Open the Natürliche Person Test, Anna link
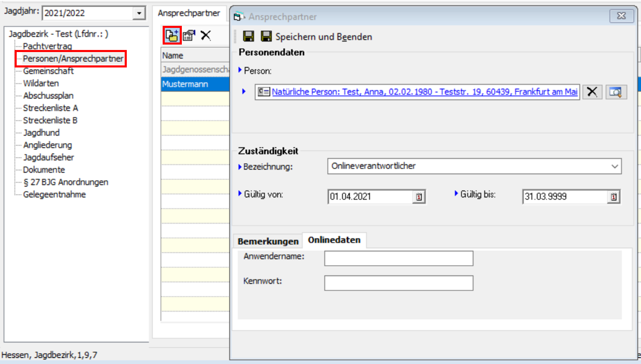 click(x=424, y=92)
